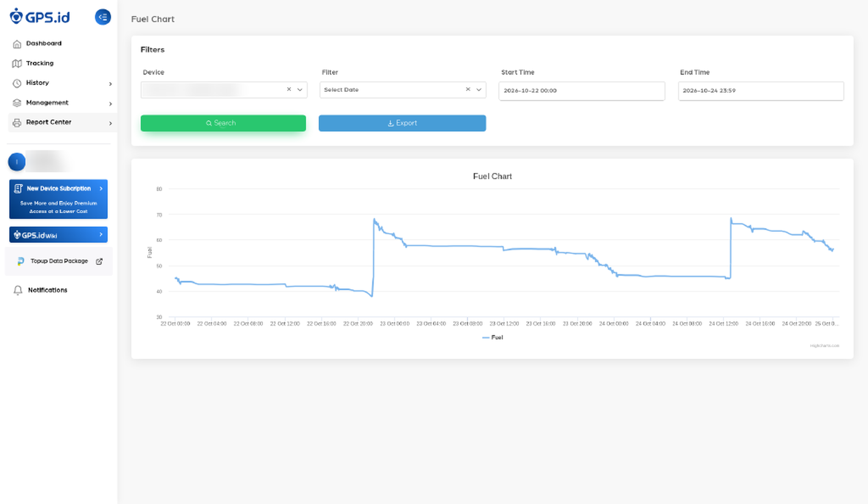The image size is (868, 504).
Task: Toggle Fuel series in chart legend
Action: point(492,337)
